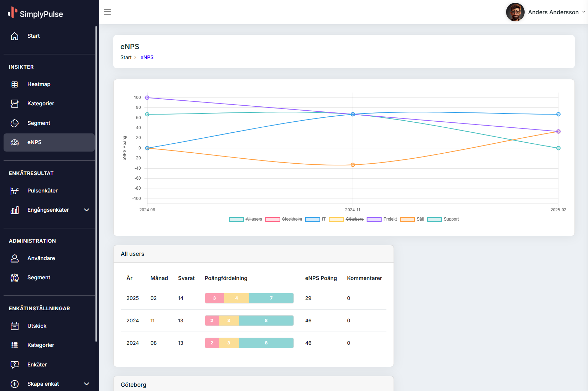Hide the Projekt series in chart legend
The width and height of the screenshot is (588, 391).
[382, 219]
